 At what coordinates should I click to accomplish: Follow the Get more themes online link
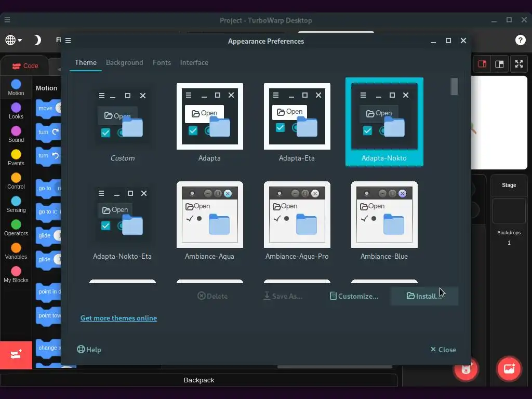pyautogui.click(x=118, y=318)
